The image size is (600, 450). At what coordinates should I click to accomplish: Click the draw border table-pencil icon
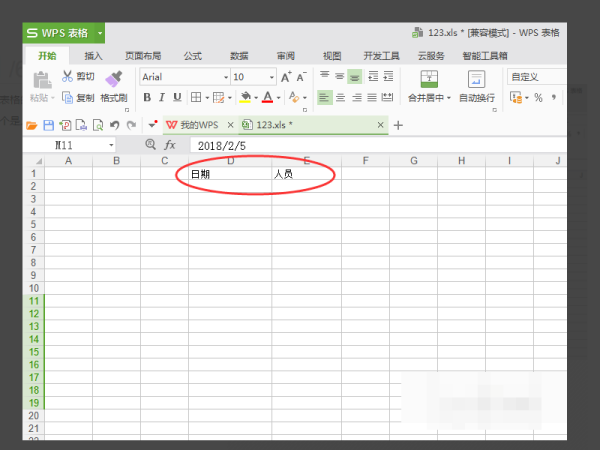point(218,98)
